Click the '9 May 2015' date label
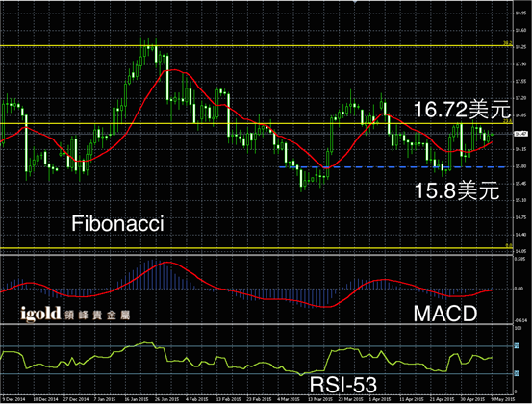This screenshot has width=532, height=404. (503, 399)
